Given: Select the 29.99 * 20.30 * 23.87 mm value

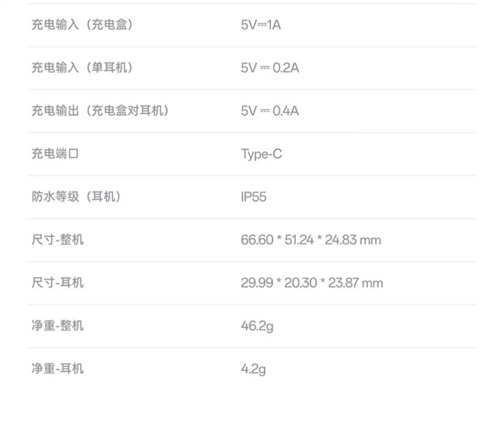Looking at the screenshot, I should point(312,283).
